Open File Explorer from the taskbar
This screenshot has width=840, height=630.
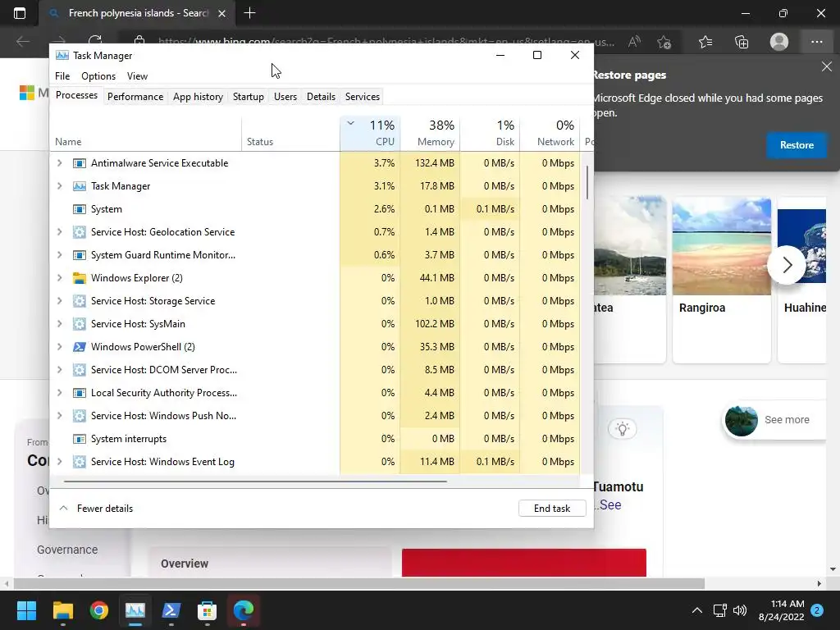pyautogui.click(x=62, y=610)
